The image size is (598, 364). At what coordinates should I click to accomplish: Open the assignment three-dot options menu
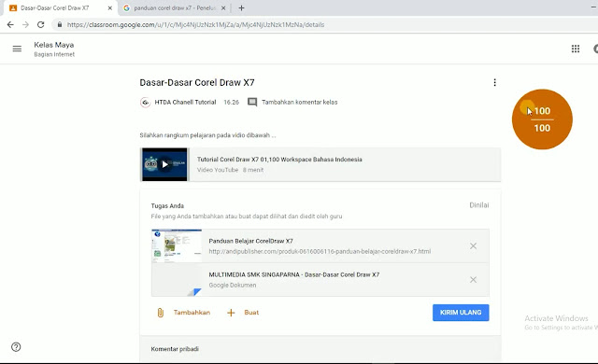tap(494, 83)
